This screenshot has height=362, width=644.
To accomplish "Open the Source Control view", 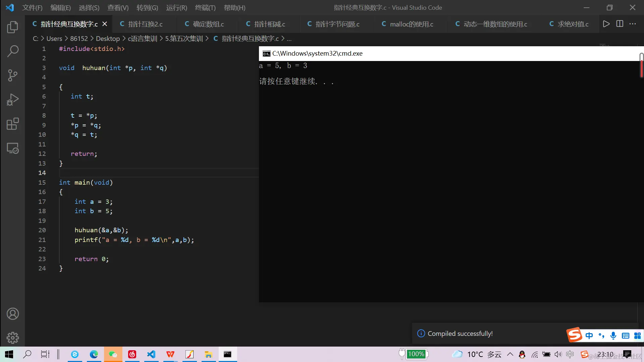I will [x=12, y=75].
